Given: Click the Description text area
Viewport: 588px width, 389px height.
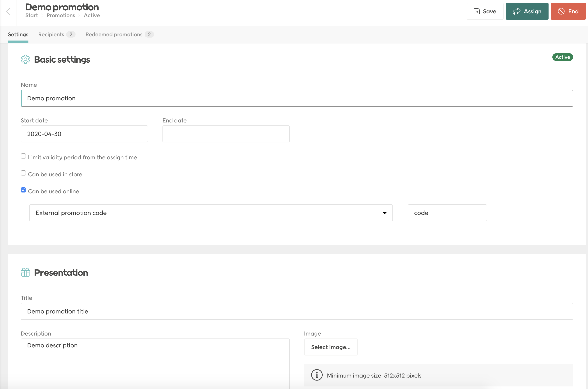Looking at the screenshot, I should click(x=155, y=362).
